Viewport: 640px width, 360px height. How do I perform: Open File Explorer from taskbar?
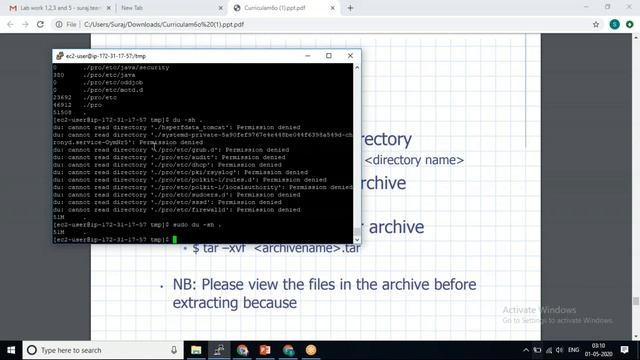(196, 350)
